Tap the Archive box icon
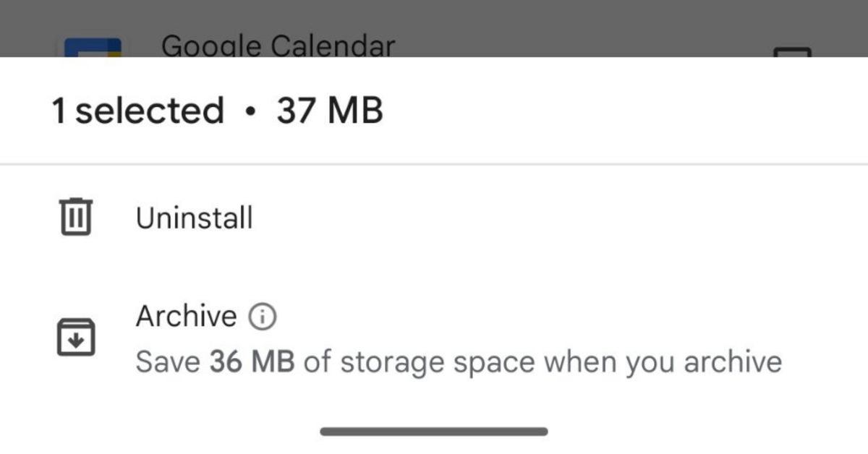The width and height of the screenshot is (868, 454). 75,337
